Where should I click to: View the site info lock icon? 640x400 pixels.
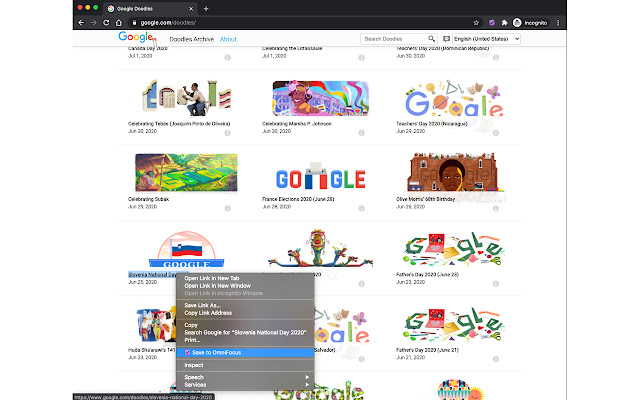134,23
